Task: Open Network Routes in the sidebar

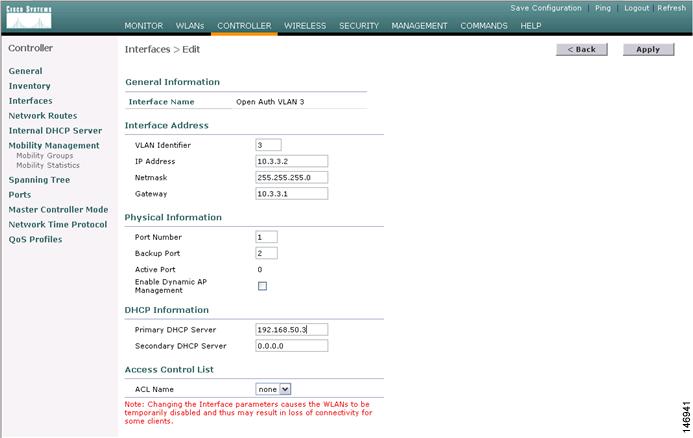Action: [x=43, y=116]
